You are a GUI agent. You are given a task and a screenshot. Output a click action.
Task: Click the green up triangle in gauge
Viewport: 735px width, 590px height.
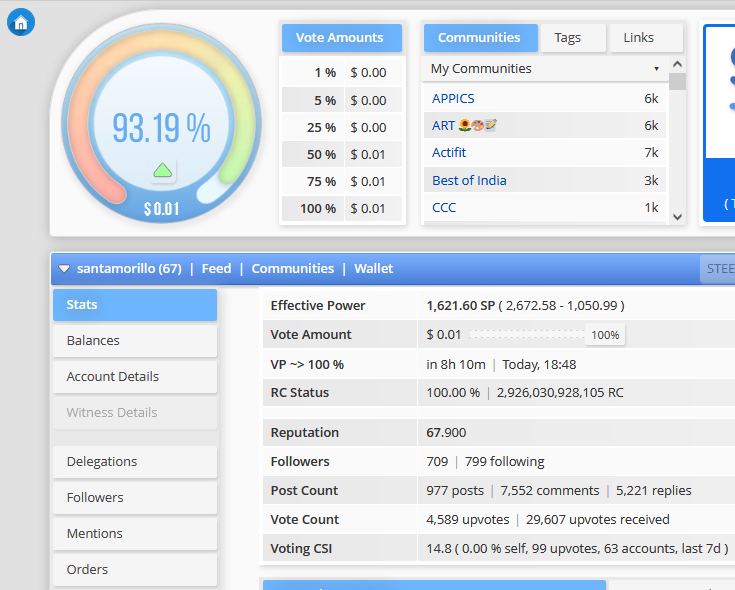click(x=163, y=170)
